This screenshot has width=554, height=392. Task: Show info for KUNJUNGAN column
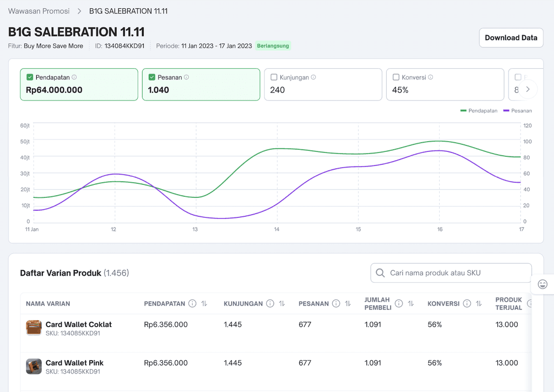(270, 303)
